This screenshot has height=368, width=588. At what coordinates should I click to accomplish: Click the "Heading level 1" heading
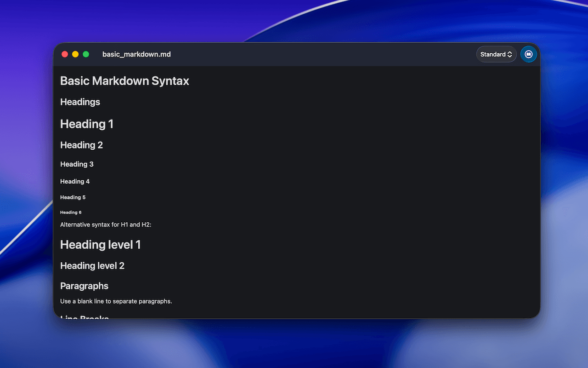pos(100,245)
